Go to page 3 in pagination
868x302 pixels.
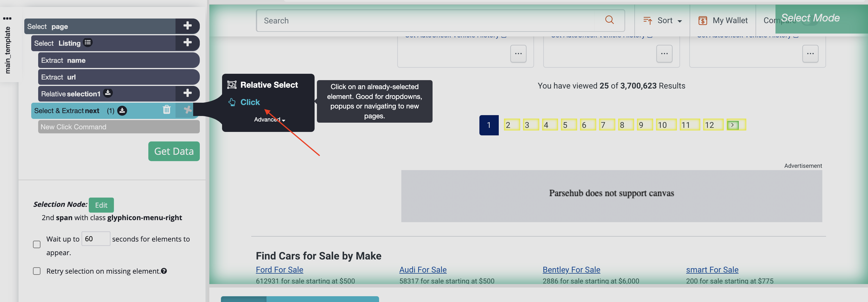(531, 125)
